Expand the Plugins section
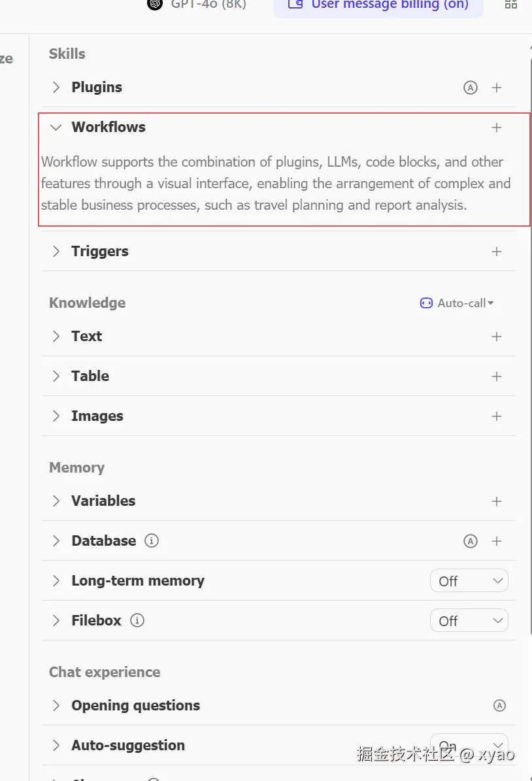Image resolution: width=532 pixels, height=781 pixels. tap(56, 88)
